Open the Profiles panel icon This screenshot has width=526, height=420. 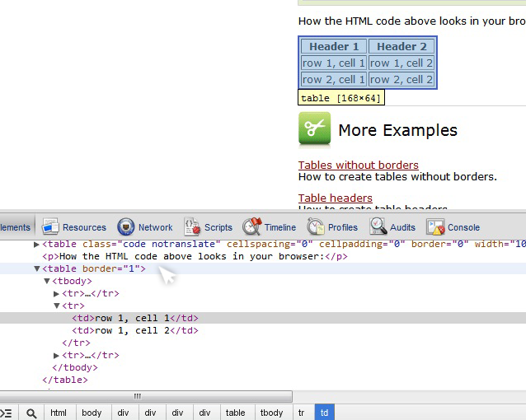pyautogui.click(x=315, y=227)
